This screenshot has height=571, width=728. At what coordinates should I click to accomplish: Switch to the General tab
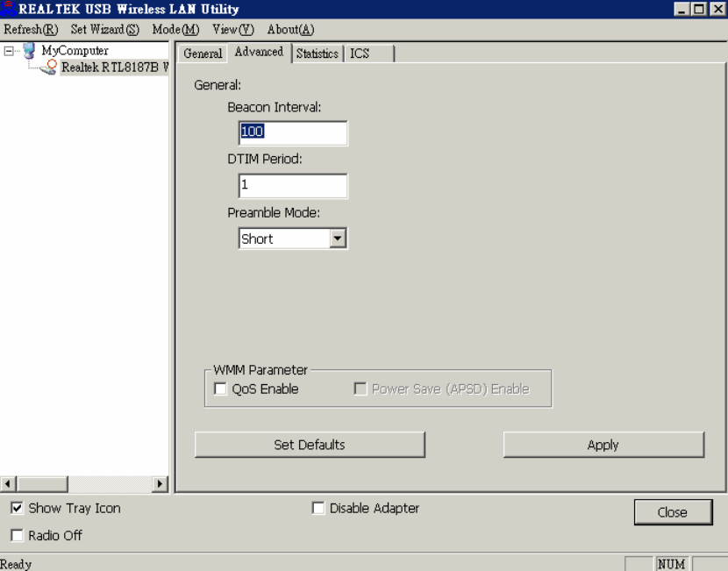(x=203, y=54)
